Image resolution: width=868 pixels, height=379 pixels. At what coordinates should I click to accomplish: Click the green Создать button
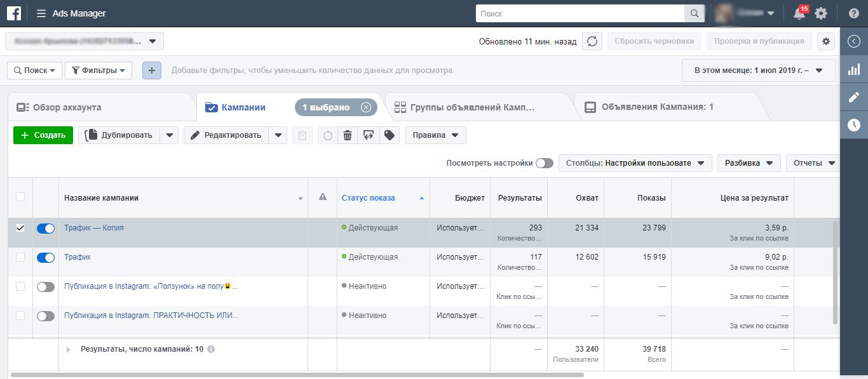(43, 135)
